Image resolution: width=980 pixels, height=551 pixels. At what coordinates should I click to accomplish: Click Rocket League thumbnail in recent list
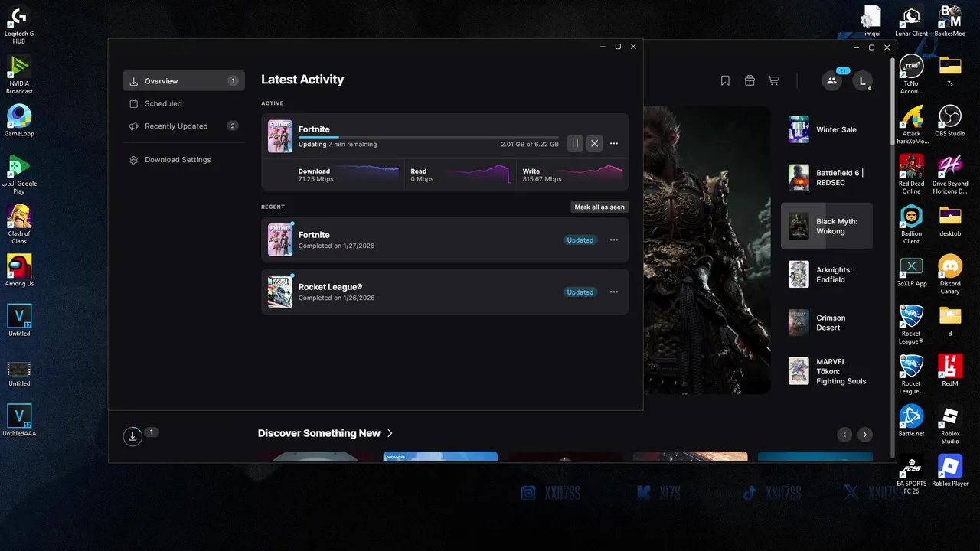[x=280, y=292]
